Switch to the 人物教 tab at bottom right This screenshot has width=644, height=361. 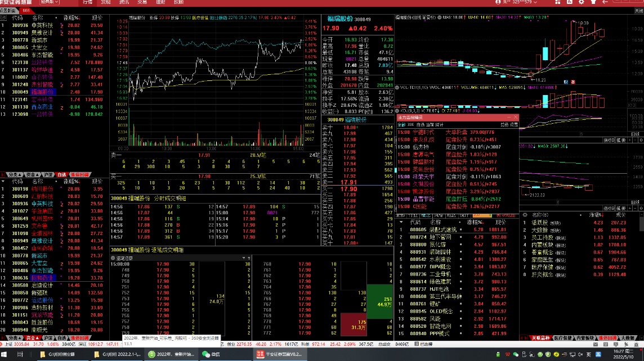click(x=628, y=338)
